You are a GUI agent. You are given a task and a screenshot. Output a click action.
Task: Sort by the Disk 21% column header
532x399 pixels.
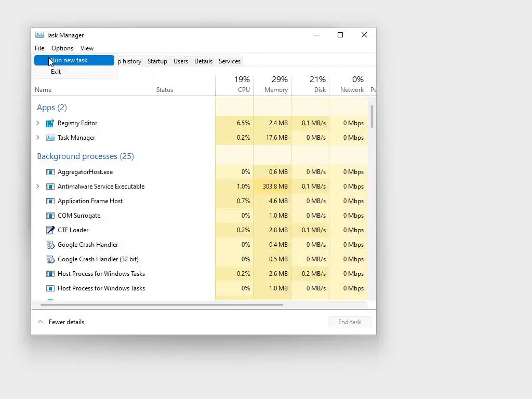click(311, 84)
